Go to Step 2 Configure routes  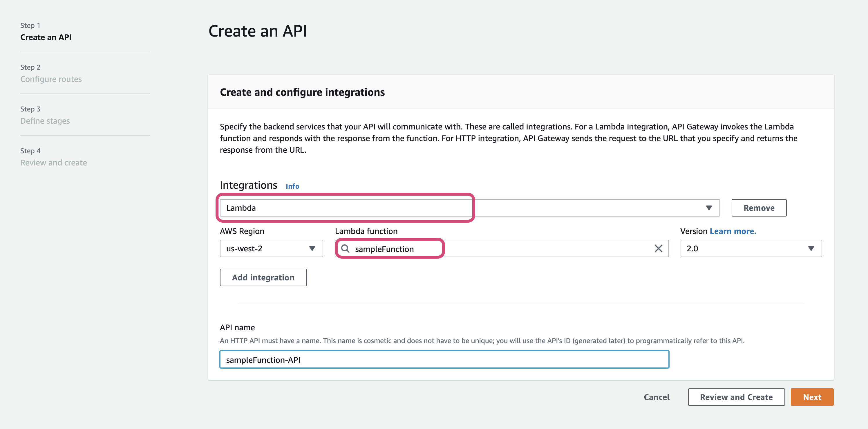click(x=51, y=79)
